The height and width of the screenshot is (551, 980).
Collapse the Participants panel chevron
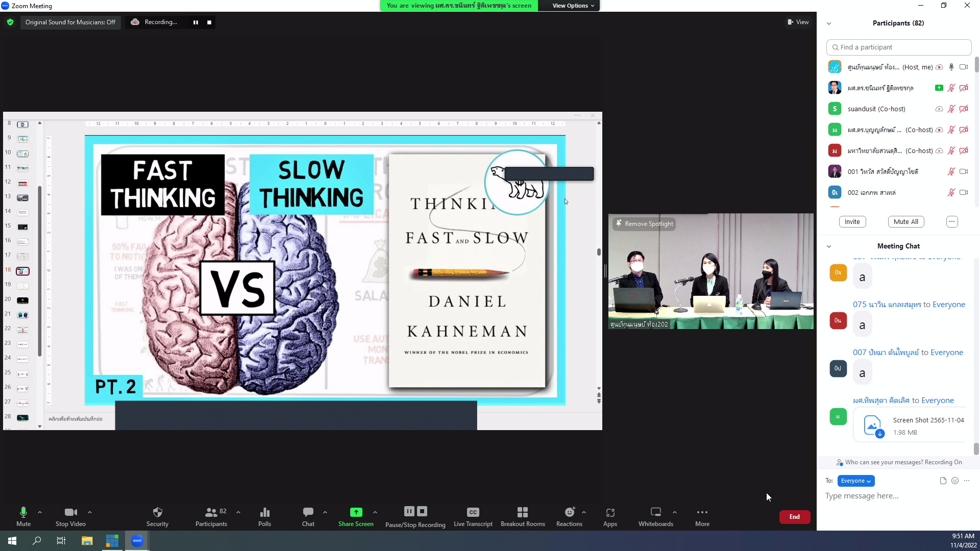click(829, 23)
